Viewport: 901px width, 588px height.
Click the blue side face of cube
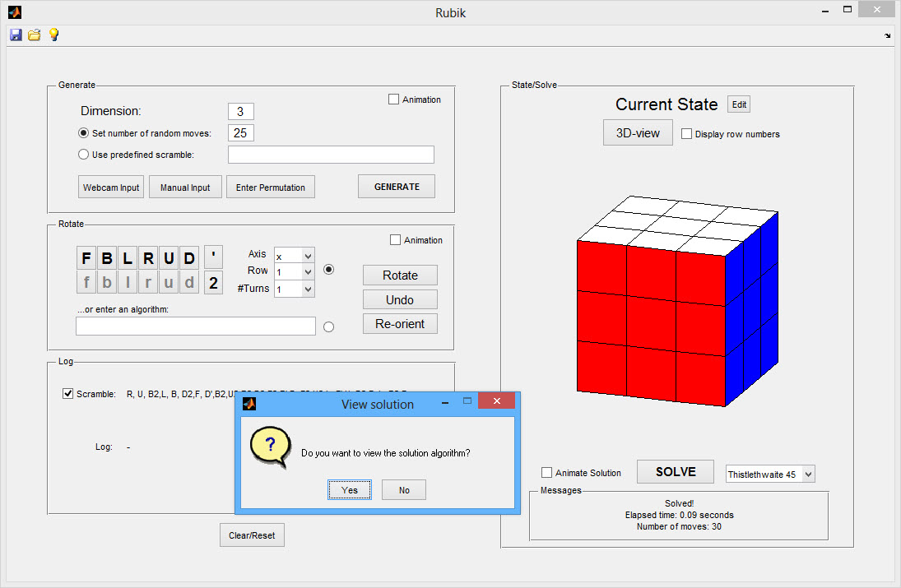pos(751,310)
